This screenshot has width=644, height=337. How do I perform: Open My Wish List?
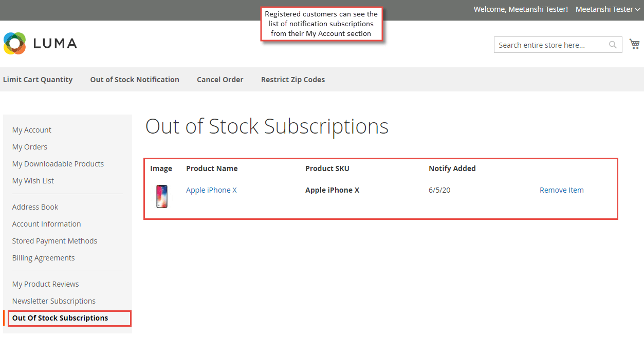click(x=33, y=181)
